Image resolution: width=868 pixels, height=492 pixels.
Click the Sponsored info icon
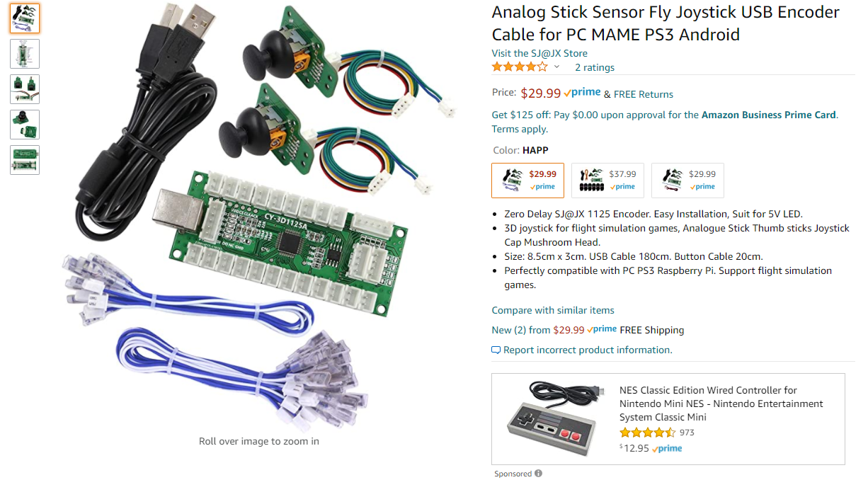coord(539,474)
